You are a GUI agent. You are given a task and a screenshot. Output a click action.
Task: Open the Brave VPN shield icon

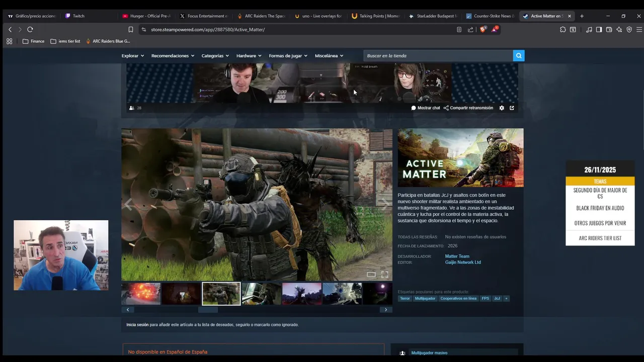click(x=629, y=30)
